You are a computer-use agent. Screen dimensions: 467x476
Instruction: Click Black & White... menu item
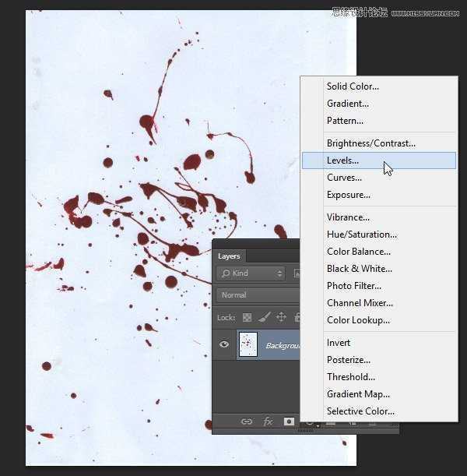[359, 269]
